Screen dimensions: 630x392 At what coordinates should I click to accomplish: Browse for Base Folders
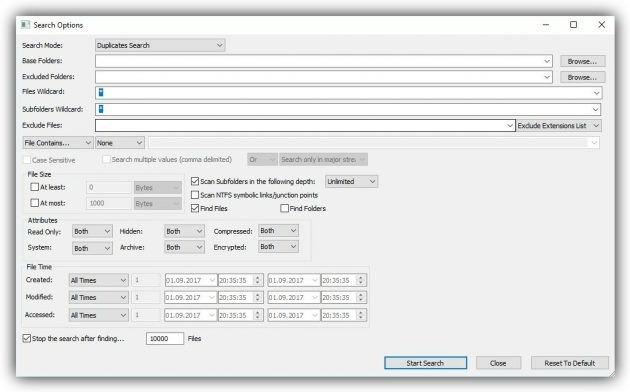coord(582,61)
